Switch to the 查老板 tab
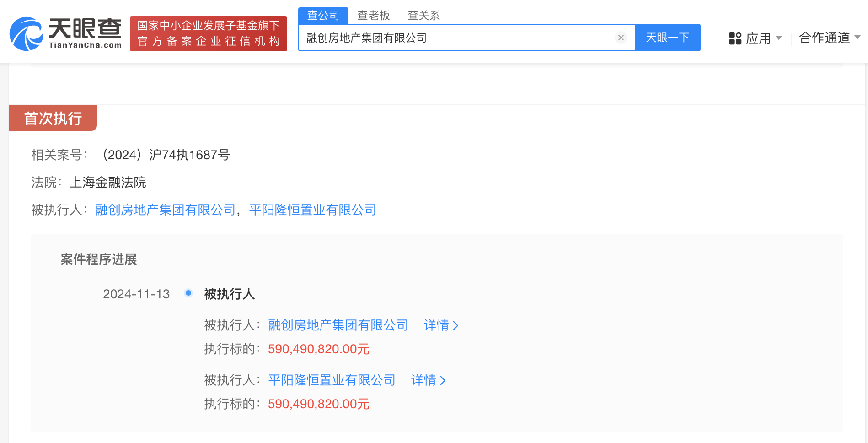The height and width of the screenshot is (443, 868). click(374, 16)
